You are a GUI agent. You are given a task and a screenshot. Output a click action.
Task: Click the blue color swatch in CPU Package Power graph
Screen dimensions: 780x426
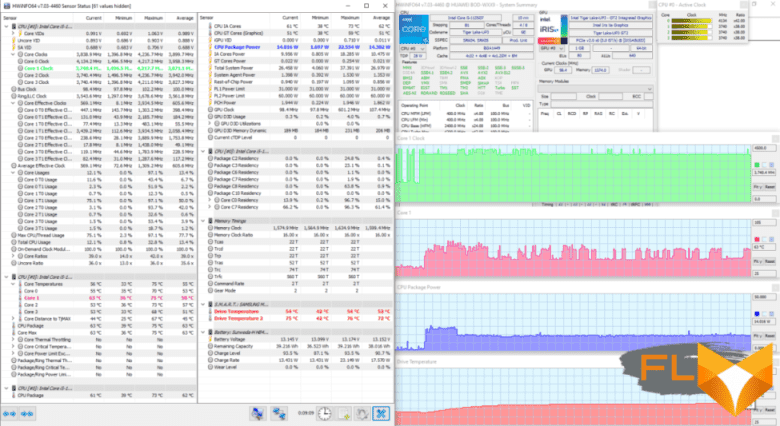[x=757, y=314]
